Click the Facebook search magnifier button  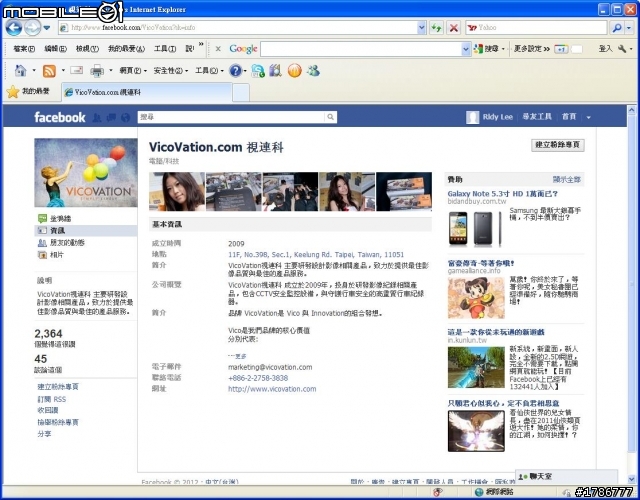(331, 117)
